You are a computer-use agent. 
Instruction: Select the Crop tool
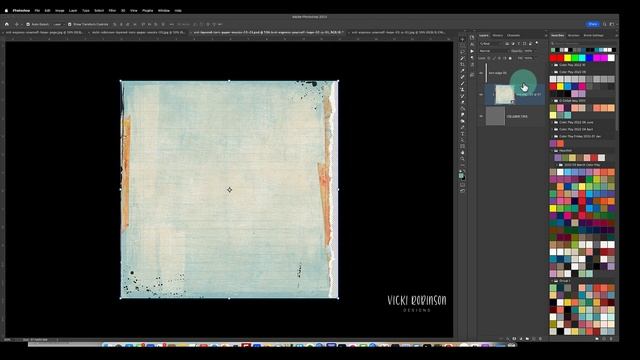click(x=462, y=64)
